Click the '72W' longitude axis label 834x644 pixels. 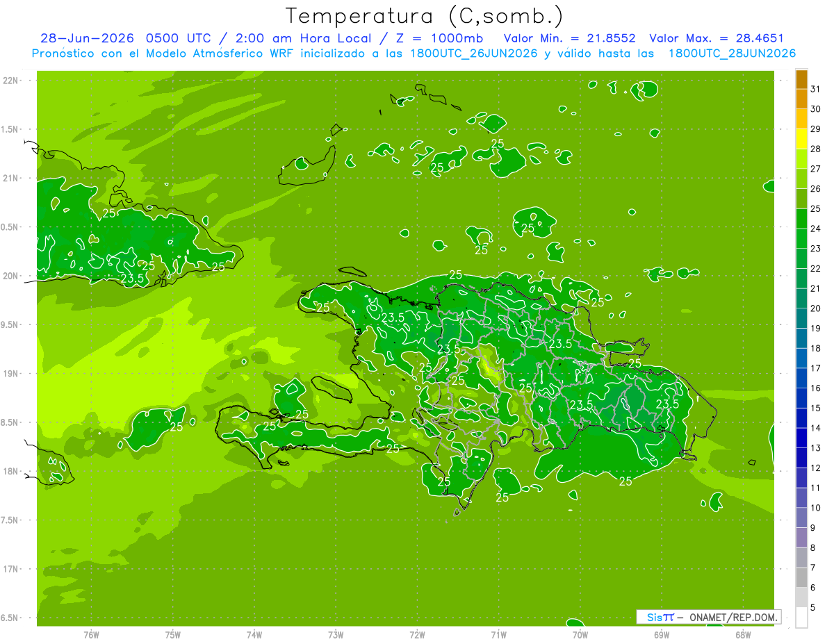[x=417, y=634]
